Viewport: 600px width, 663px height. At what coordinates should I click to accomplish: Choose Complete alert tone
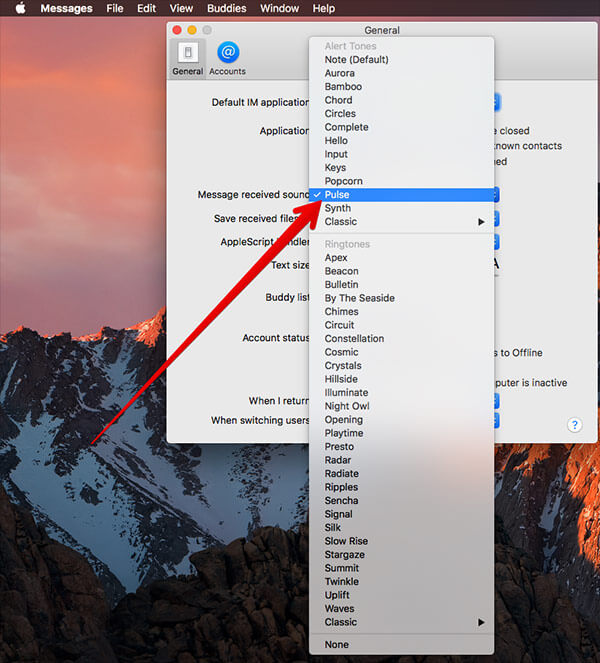click(401, 127)
